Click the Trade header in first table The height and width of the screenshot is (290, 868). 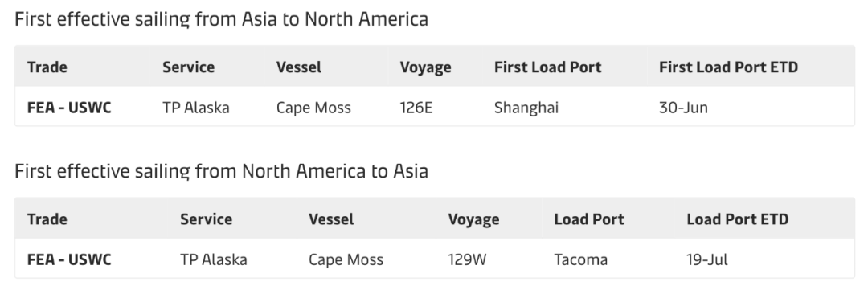(47, 67)
